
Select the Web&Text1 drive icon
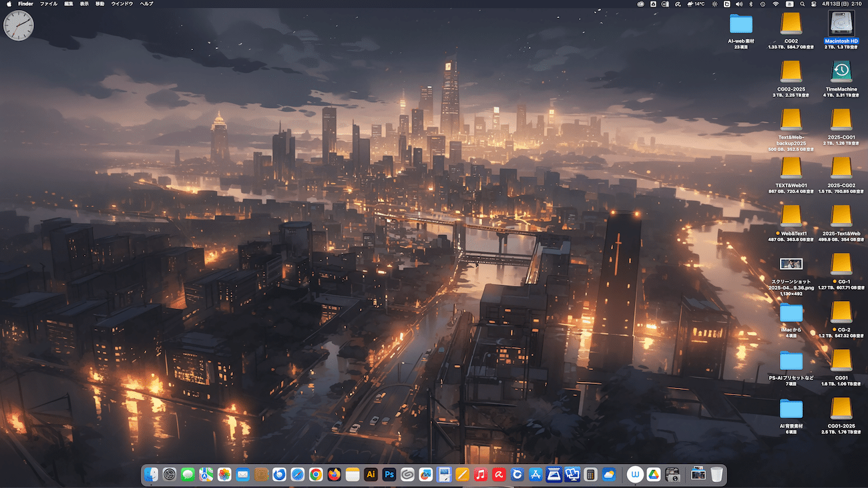791,216
